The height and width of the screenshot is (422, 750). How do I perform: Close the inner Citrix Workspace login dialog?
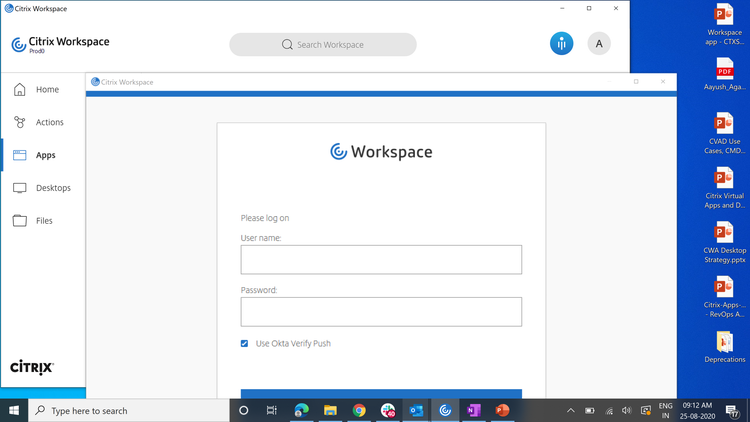coord(663,82)
